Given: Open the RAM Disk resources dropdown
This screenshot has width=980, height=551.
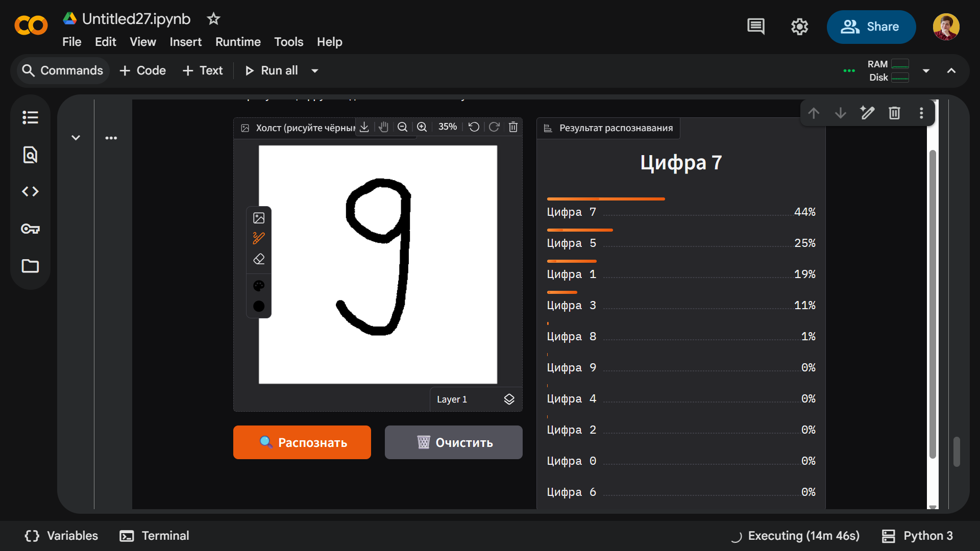Looking at the screenshot, I should (x=926, y=71).
